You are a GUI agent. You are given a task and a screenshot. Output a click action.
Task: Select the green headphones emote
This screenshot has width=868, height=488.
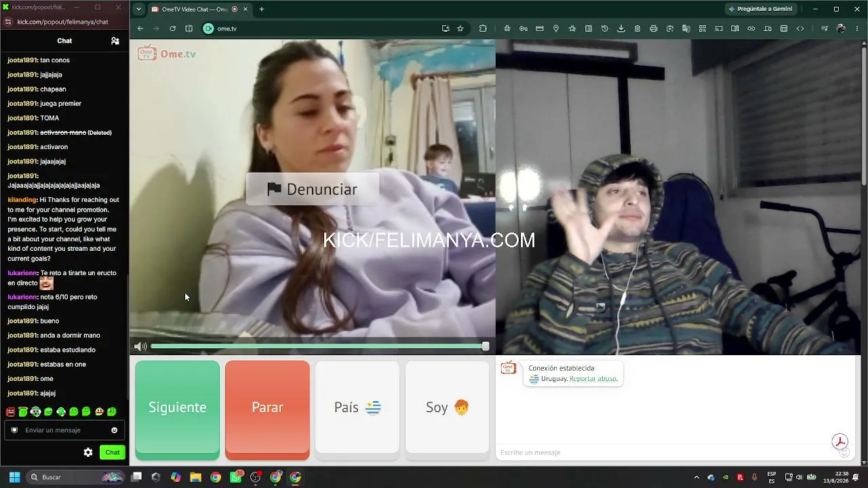coord(36,411)
